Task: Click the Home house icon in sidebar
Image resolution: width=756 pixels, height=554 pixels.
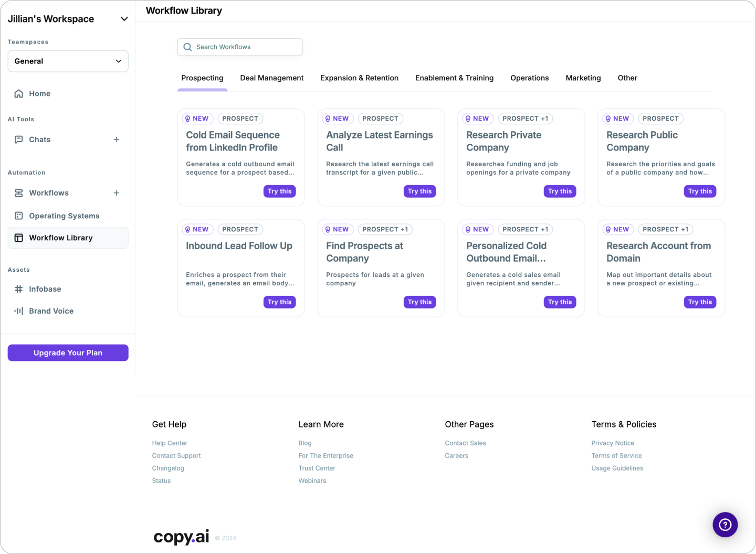Action: click(x=19, y=93)
